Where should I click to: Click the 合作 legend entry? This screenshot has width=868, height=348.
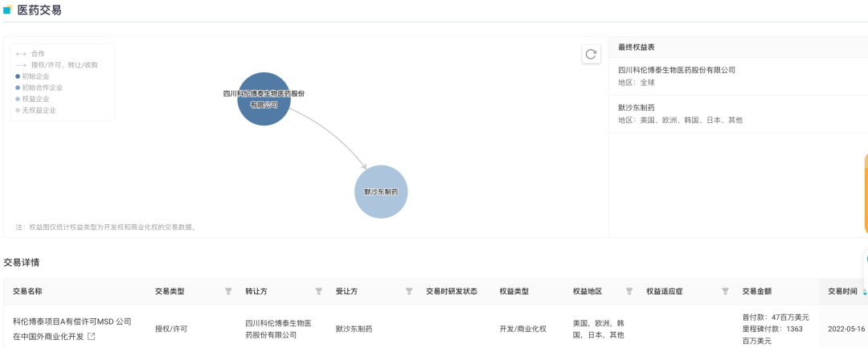[x=30, y=54]
